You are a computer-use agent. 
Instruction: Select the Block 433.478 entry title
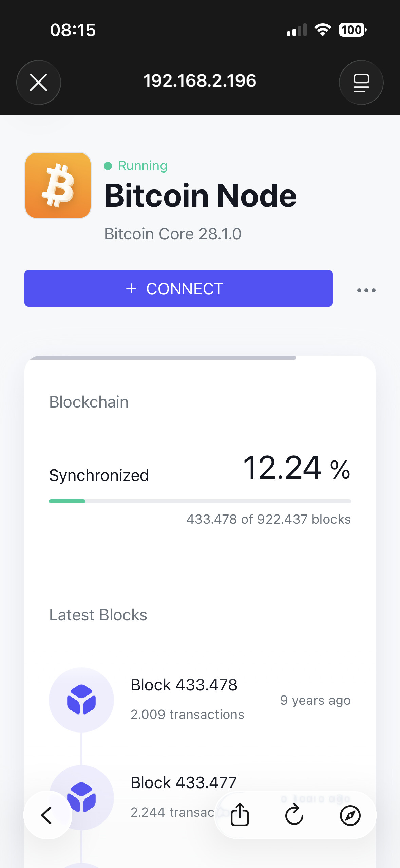(184, 685)
